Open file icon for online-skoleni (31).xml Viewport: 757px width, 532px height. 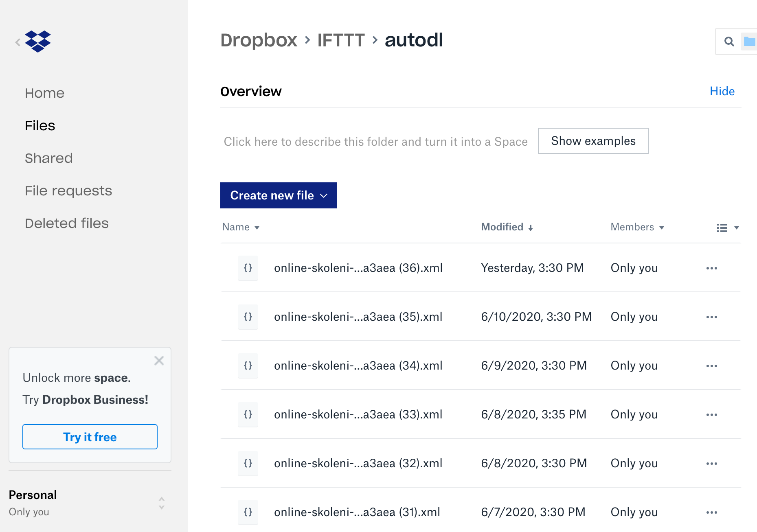click(248, 512)
